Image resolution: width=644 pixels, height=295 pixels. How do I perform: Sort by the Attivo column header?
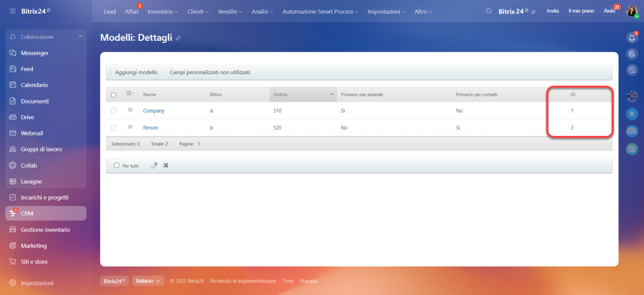[x=216, y=95]
